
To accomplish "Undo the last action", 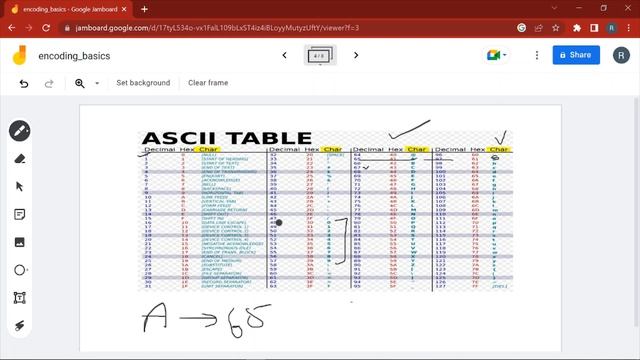I will 24,83.
